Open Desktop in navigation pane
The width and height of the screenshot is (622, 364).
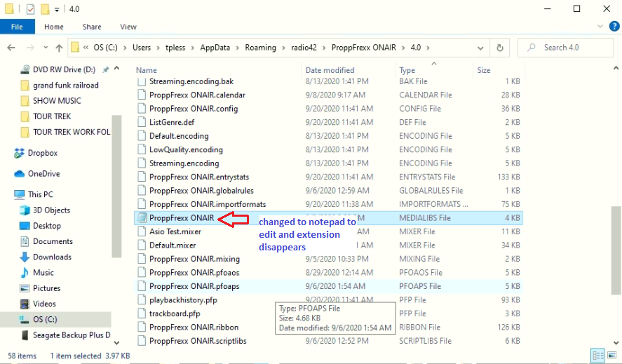pos(47,226)
